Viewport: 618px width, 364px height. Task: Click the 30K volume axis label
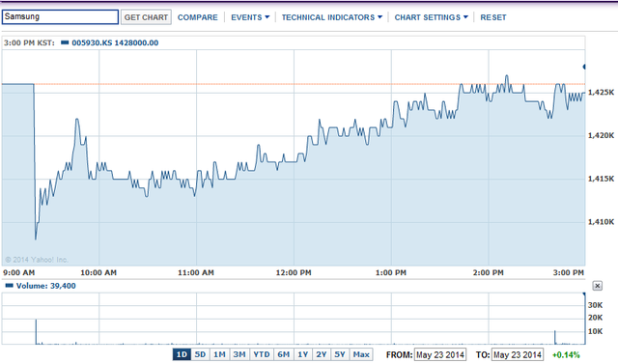click(x=595, y=305)
